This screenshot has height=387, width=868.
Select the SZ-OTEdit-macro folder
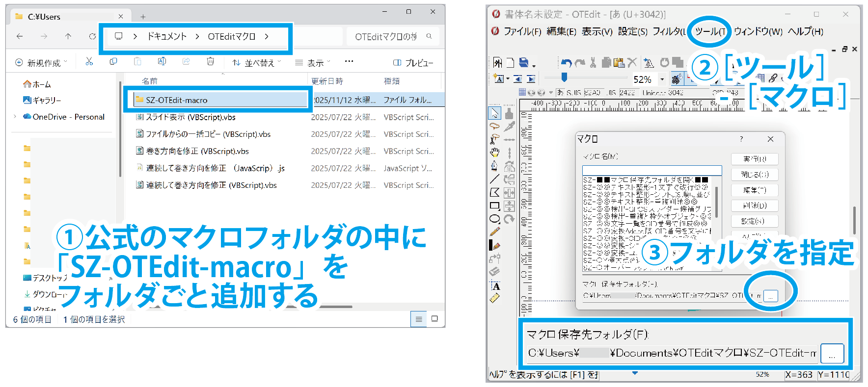(177, 100)
